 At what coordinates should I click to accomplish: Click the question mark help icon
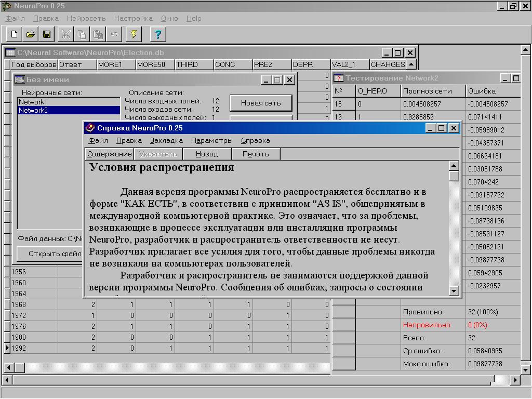click(x=158, y=34)
